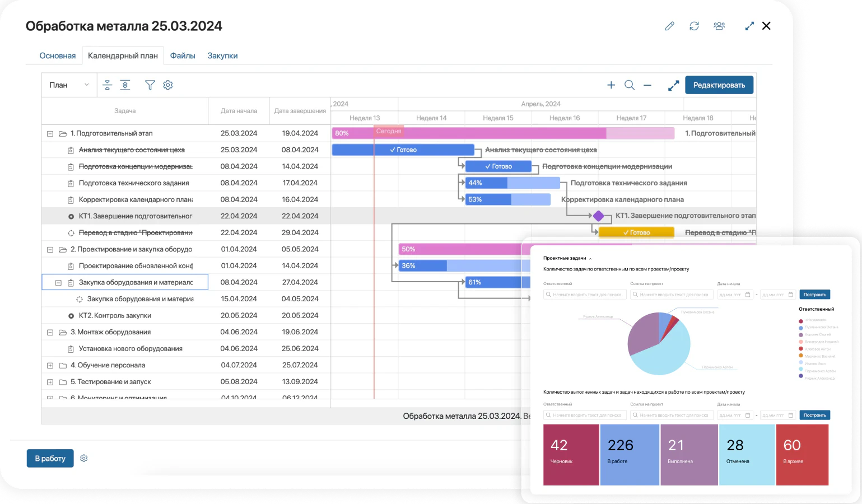This screenshot has width=862, height=504.
Task: Open Gantt settings gear icon
Action: tap(168, 85)
